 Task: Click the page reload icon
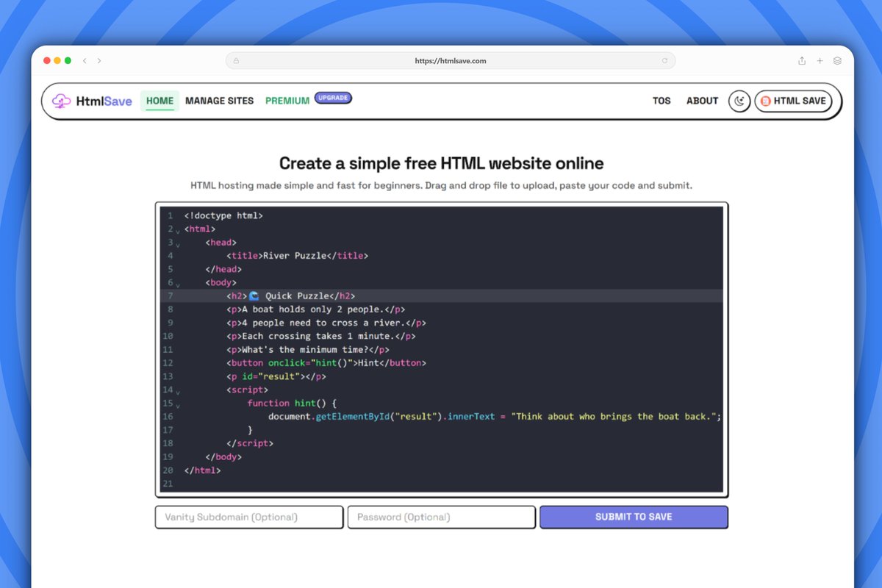664,61
